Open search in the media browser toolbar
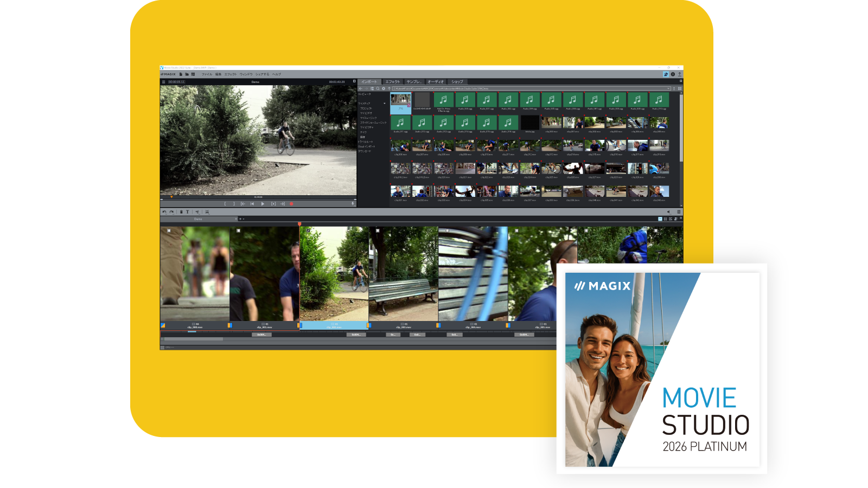 tap(378, 88)
